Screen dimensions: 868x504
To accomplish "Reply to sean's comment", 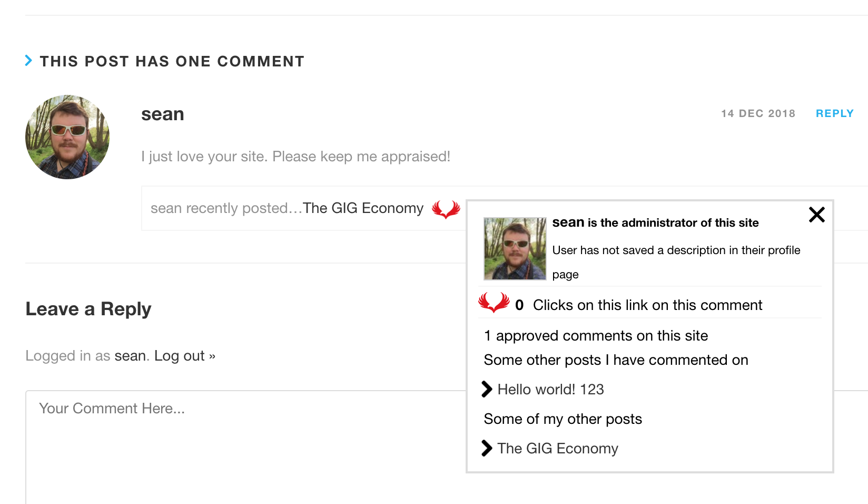I will tap(834, 113).
